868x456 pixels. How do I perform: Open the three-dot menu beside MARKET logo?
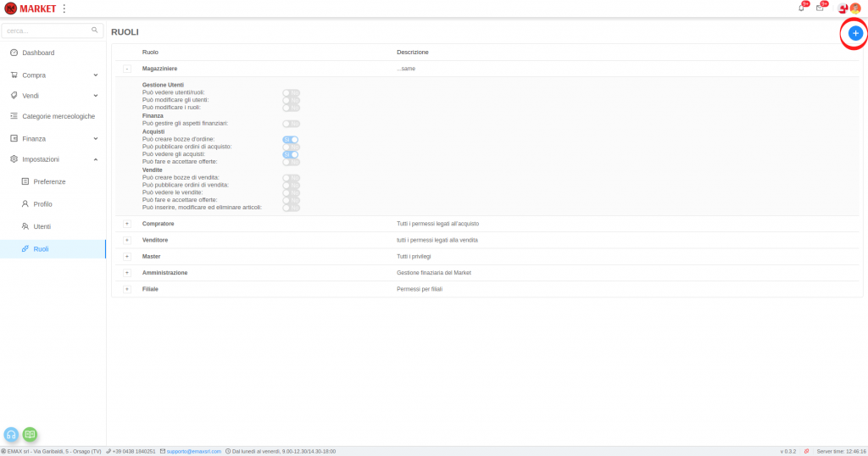point(64,8)
